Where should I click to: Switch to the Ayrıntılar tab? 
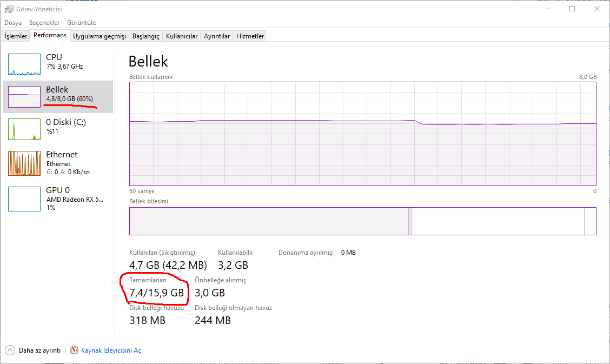(217, 36)
